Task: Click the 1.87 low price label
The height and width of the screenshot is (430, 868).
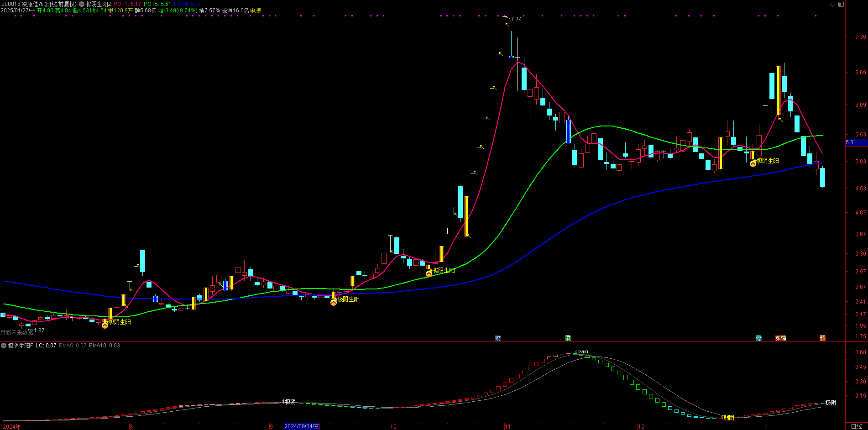Action: coord(39,330)
